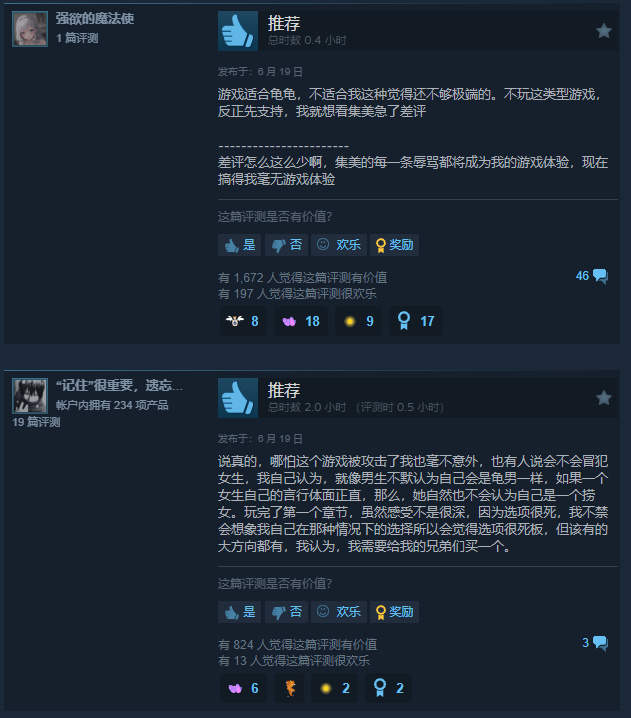Image resolution: width=631 pixels, height=718 pixels.
Task: Click the second reviewer's avatar thumbnail
Action: click(30, 396)
